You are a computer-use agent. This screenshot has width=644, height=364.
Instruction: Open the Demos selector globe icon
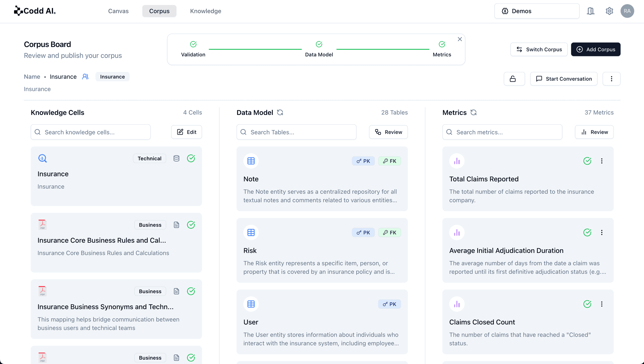click(x=505, y=11)
